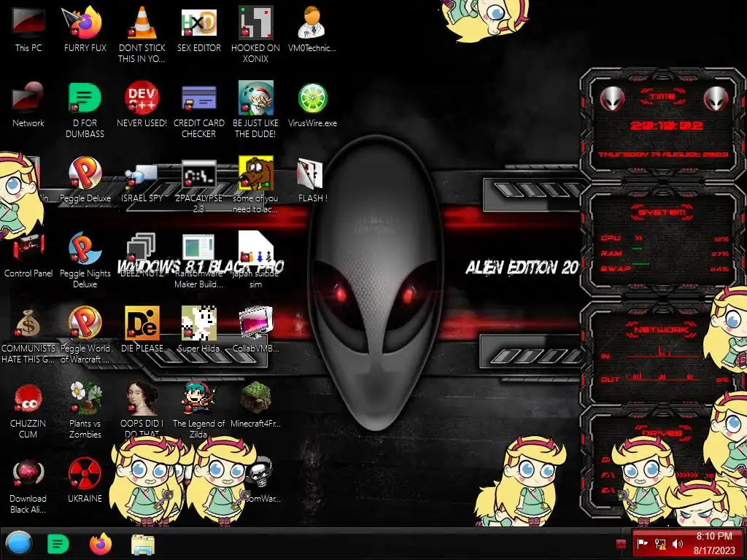The height and width of the screenshot is (560, 747).
Task: Open the Peggle Deluxe shortcut
Action: [85, 173]
